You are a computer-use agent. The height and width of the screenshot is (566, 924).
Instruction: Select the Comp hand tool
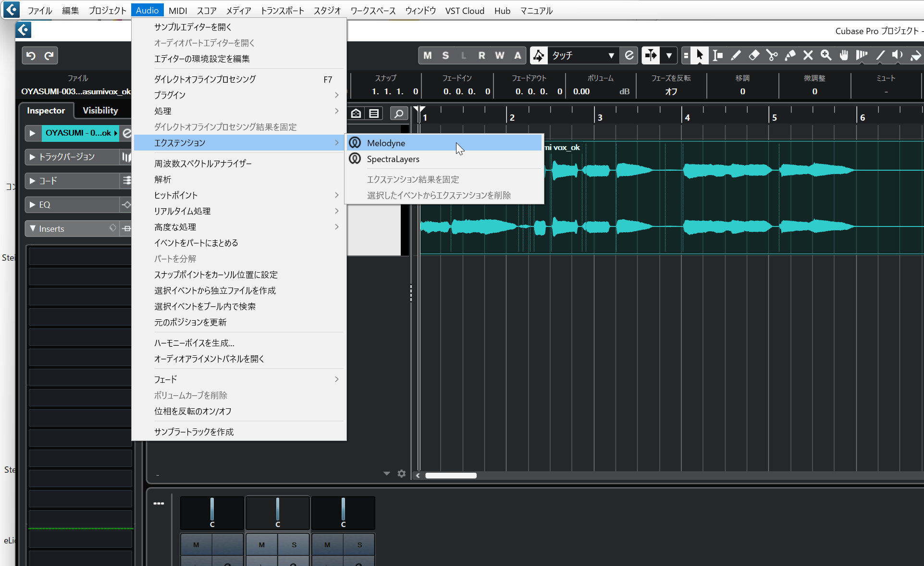[844, 55]
